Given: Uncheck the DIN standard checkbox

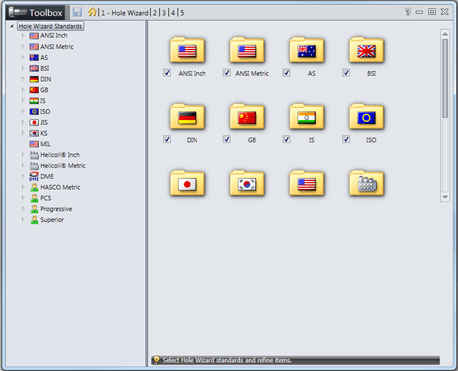Looking at the screenshot, I should tap(167, 139).
